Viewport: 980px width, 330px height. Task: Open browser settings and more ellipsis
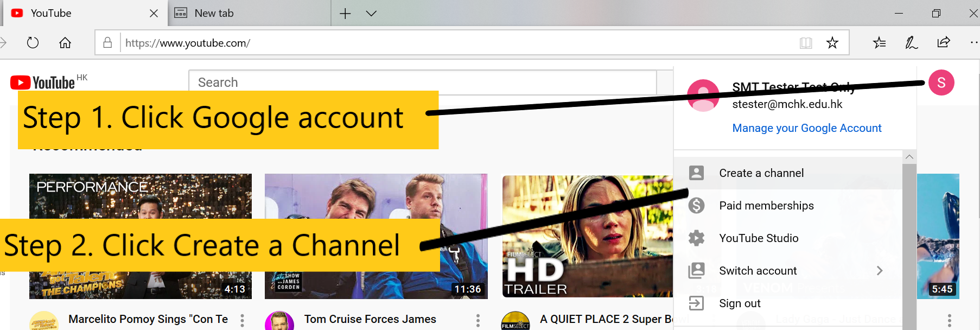pos(975,42)
